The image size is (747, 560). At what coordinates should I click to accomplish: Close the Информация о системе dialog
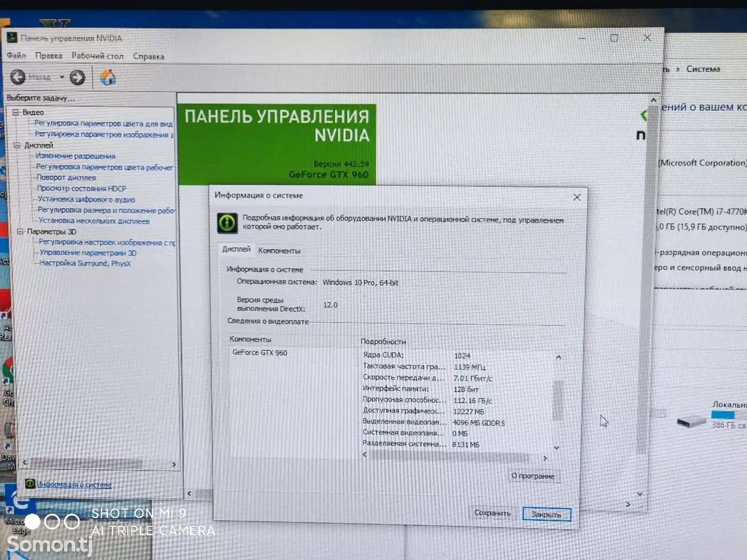pyautogui.click(x=577, y=197)
